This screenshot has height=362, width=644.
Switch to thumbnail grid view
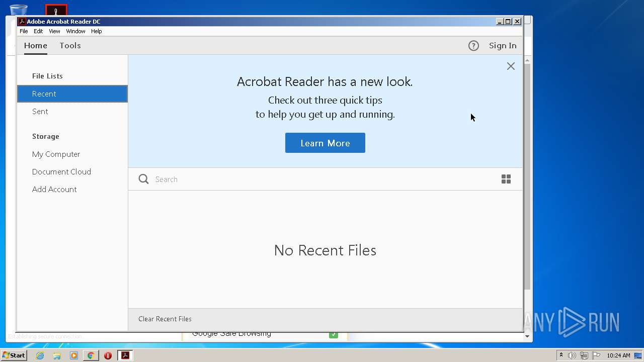coord(506,179)
